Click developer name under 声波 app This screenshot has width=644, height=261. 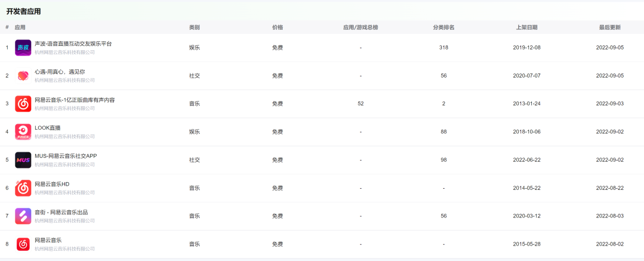tap(64, 53)
